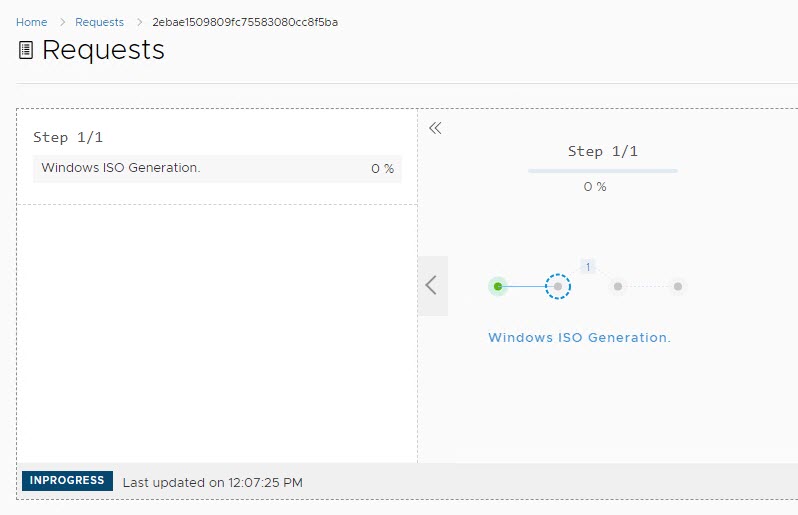Select the completed green workflow node
Image resolution: width=798 pixels, height=515 pixels.
pos(498,286)
